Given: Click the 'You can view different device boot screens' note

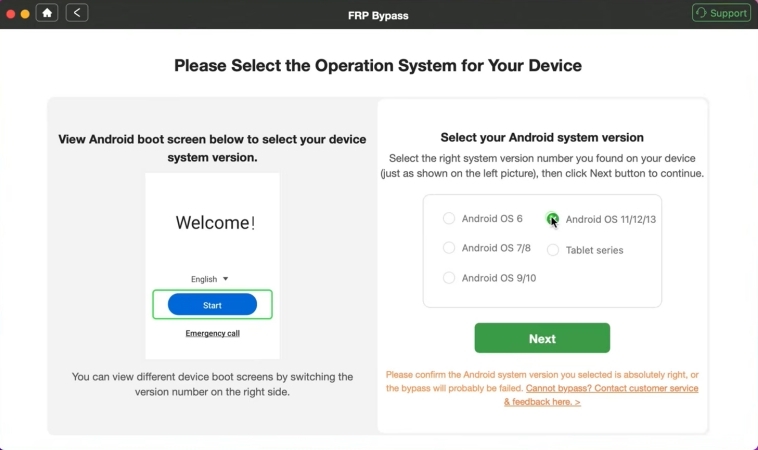Looking at the screenshot, I should pos(212,384).
